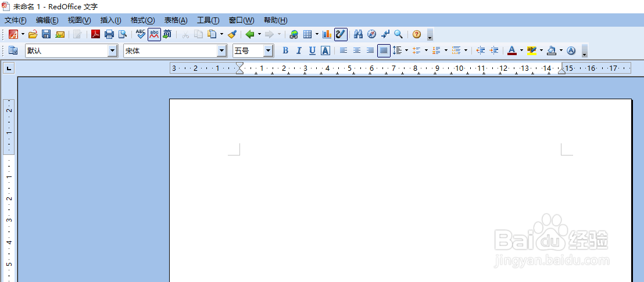Click the Open file folder icon
This screenshot has width=644, height=282.
(x=33, y=34)
